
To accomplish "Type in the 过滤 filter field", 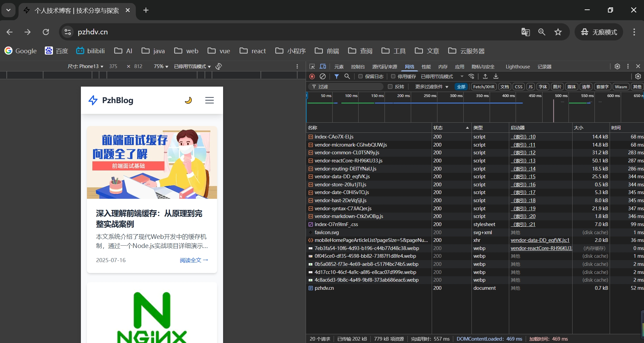I will tap(350, 87).
